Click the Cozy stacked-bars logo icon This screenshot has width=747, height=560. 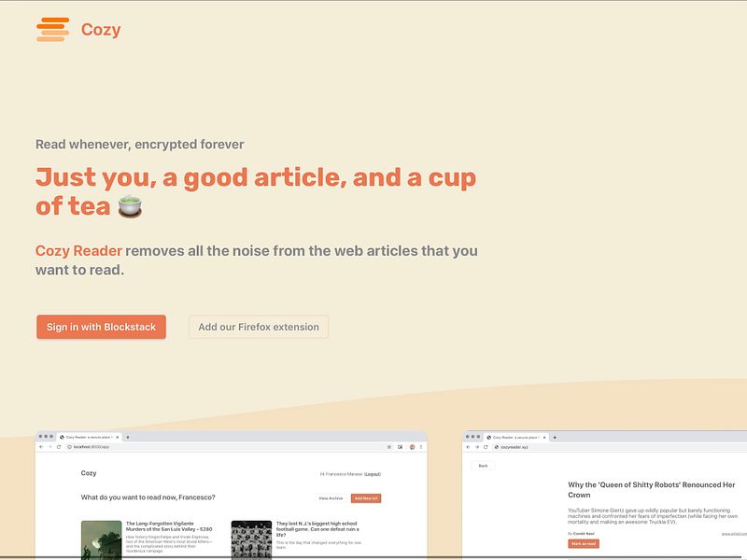pos(53,30)
